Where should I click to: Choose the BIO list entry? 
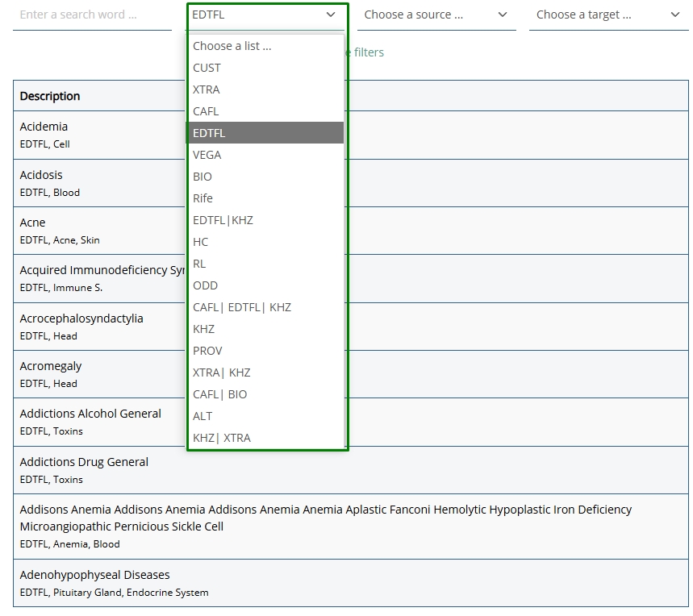point(202,177)
